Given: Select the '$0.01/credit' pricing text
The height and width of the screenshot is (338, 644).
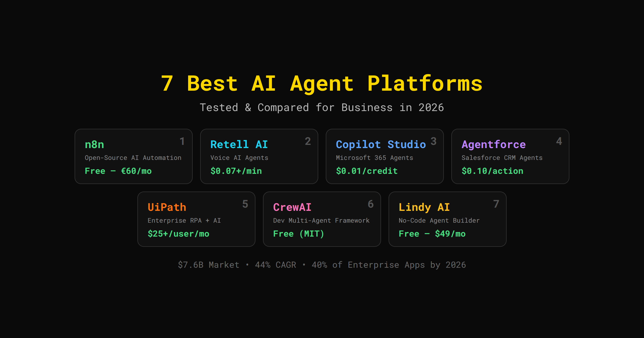Looking at the screenshot, I should point(367,171).
